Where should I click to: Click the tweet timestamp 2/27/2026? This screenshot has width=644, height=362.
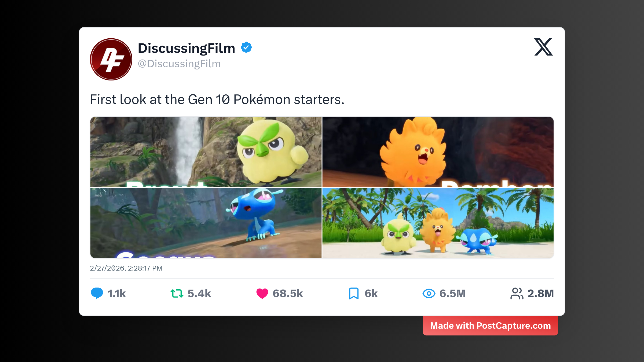[x=126, y=268]
